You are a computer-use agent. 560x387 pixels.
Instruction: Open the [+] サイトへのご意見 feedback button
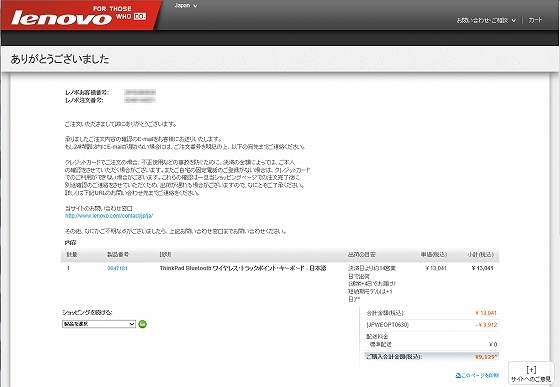click(x=531, y=374)
